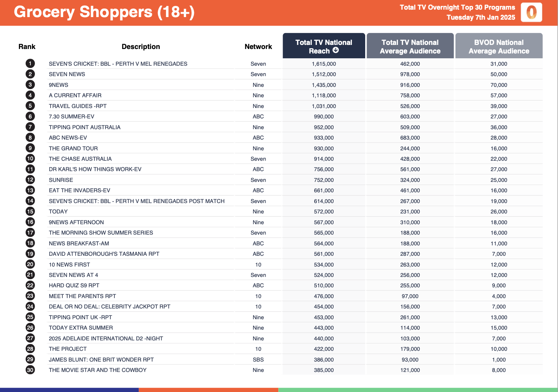The height and width of the screenshot is (392, 558).
Task: Click 10 NEWS FIRST program name
Action: tap(69, 265)
